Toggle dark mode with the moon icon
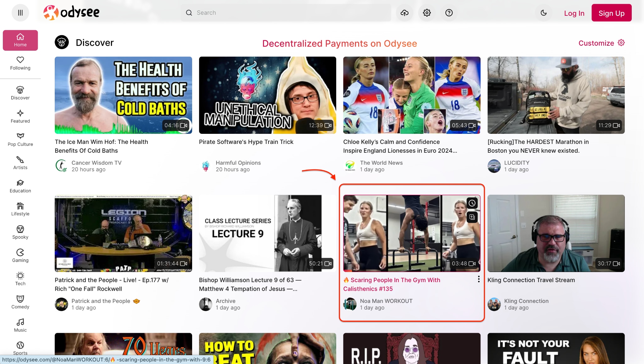The height and width of the screenshot is (364, 644). click(544, 13)
